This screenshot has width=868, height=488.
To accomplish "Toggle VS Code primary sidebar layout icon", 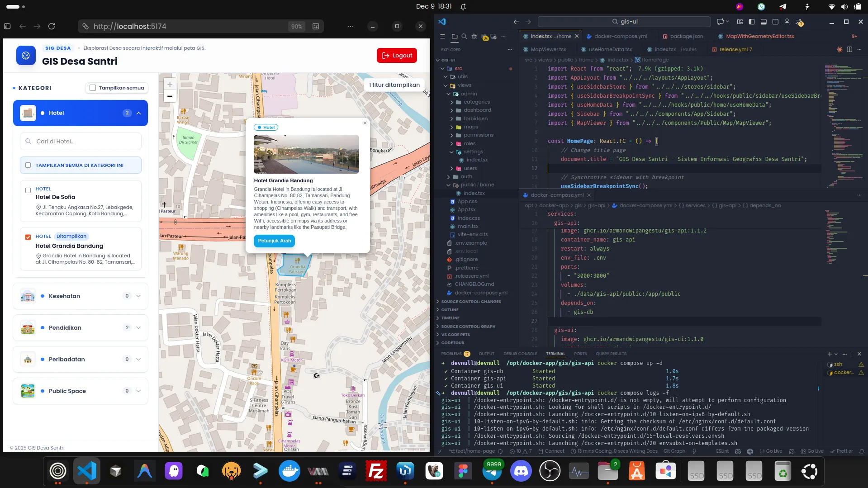I will click(752, 22).
